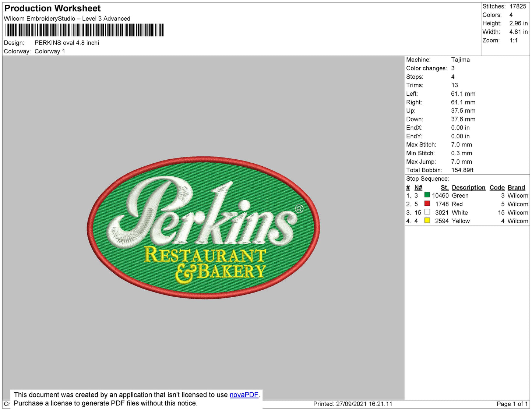
Task: Click the stitch count value 17825
Action: (518, 6)
